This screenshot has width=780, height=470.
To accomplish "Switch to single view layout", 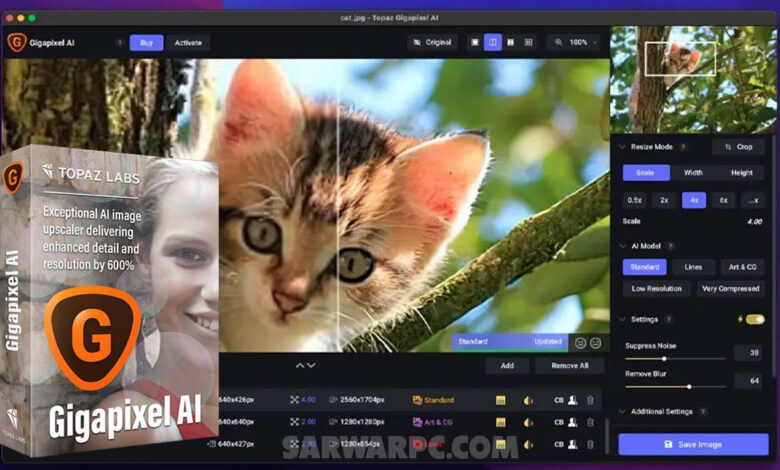I will tap(475, 42).
